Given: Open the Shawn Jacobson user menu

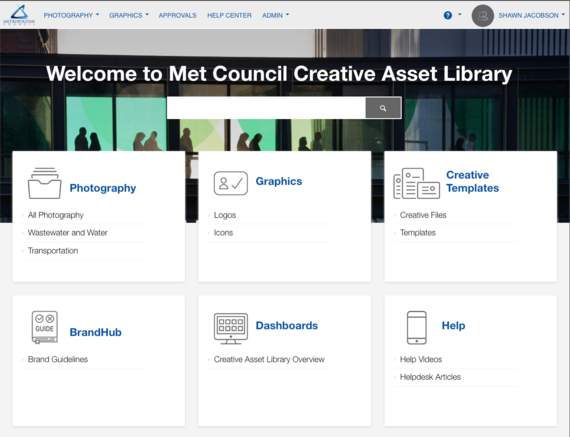Looking at the screenshot, I should (531, 15).
